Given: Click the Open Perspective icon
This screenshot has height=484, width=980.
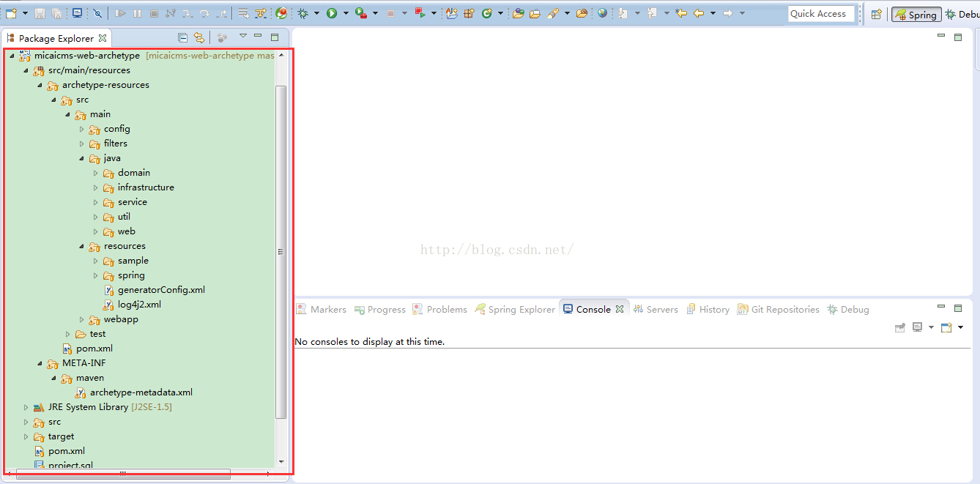Looking at the screenshot, I should point(876,14).
